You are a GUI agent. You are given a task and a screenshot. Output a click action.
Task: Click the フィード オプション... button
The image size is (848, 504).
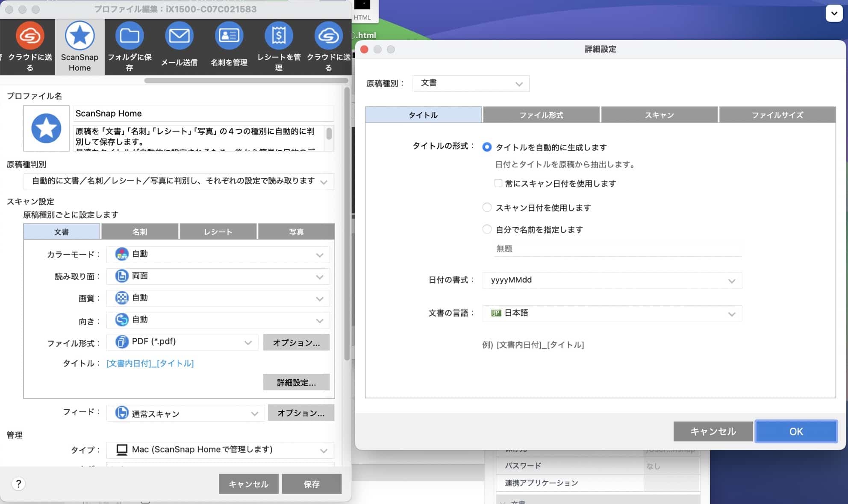(301, 413)
